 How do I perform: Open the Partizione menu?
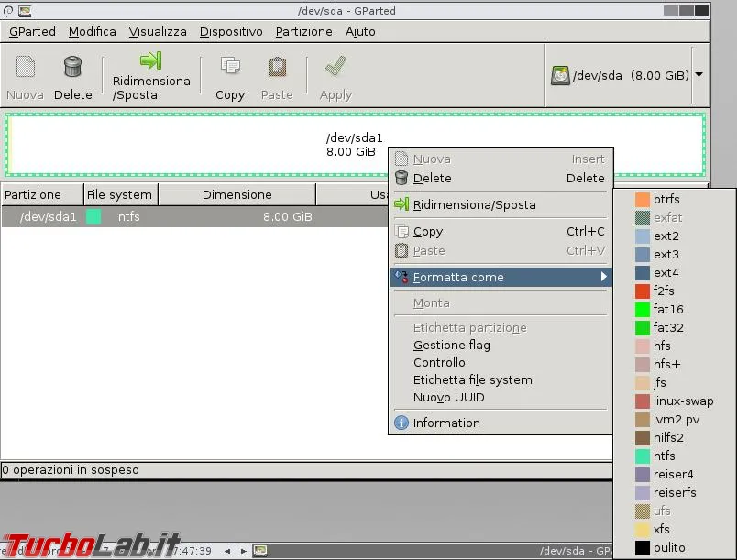tap(303, 31)
